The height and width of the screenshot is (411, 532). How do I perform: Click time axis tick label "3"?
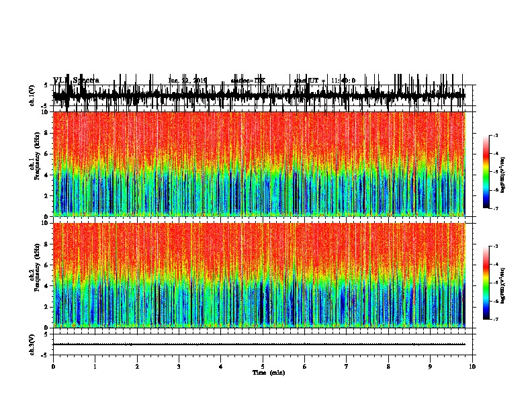(x=179, y=367)
